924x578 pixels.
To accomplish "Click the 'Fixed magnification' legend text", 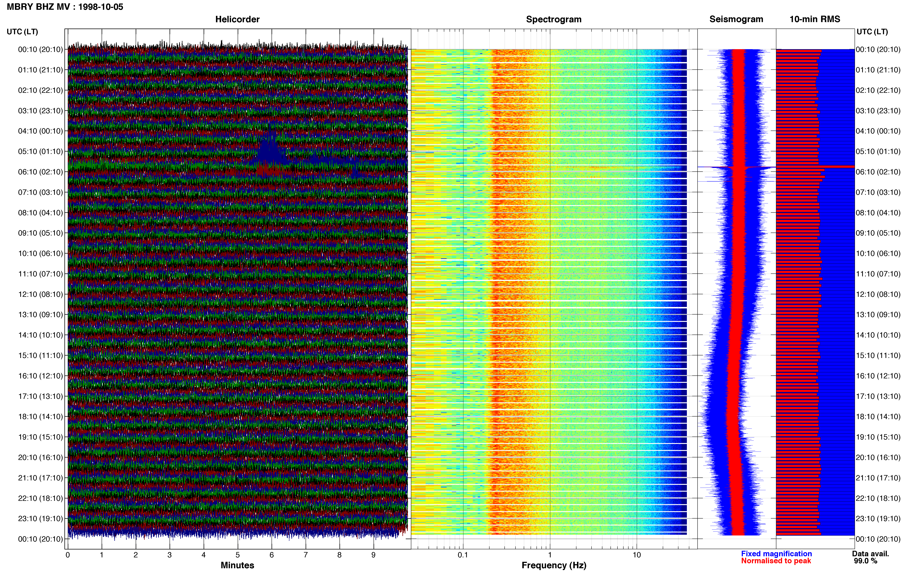I will pos(776,554).
